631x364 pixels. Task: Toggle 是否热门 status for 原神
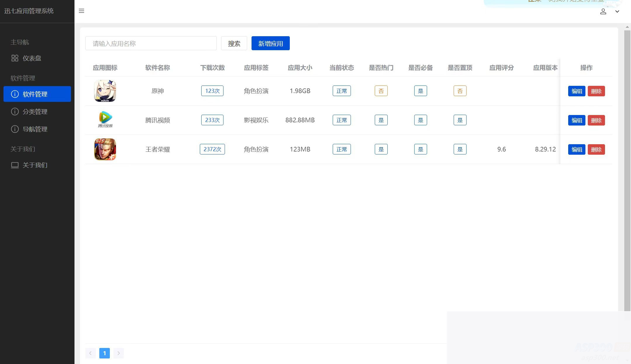[381, 91]
